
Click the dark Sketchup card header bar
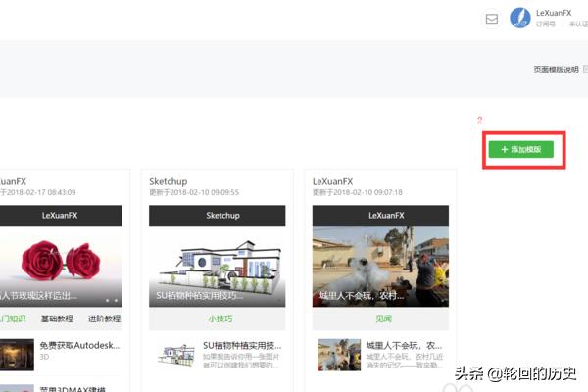click(x=217, y=214)
